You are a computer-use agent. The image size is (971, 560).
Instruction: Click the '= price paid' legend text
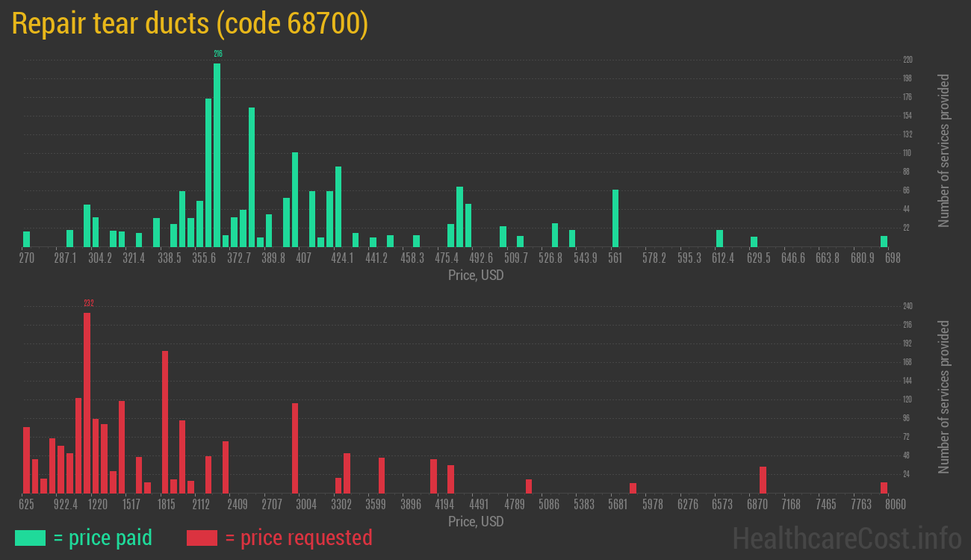click(103, 538)
